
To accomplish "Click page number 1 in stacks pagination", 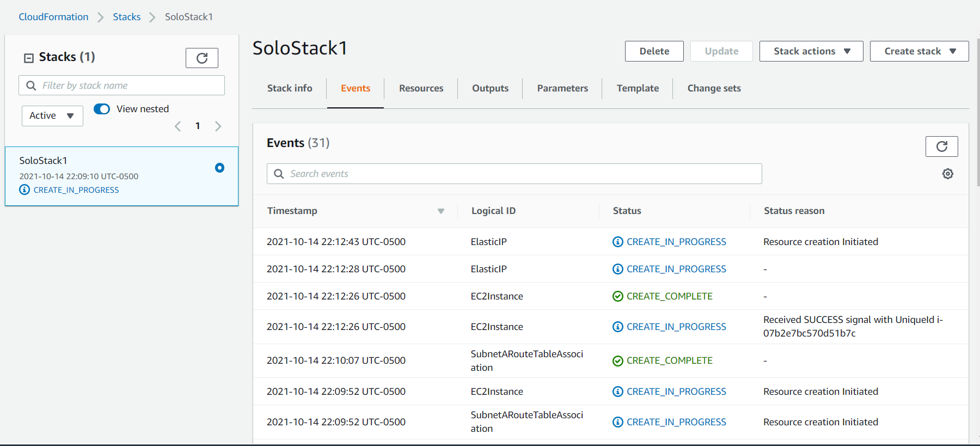I will [198, 126].
